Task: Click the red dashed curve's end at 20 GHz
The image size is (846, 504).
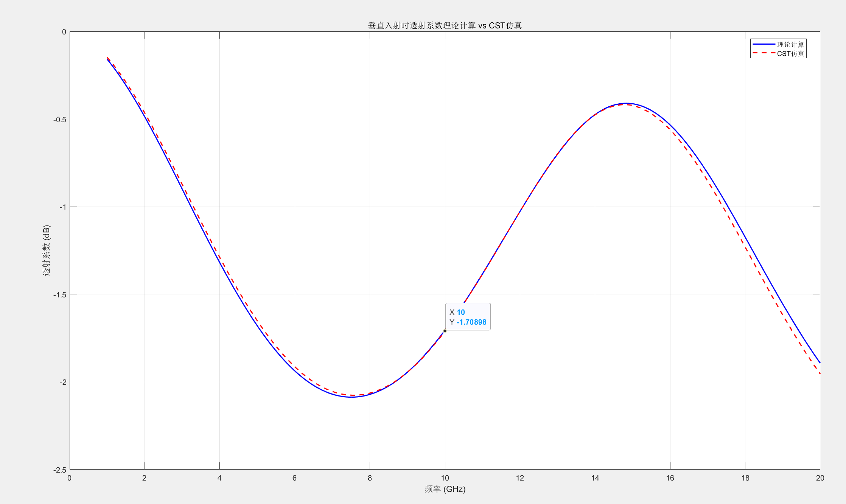Action: [819, 373]
